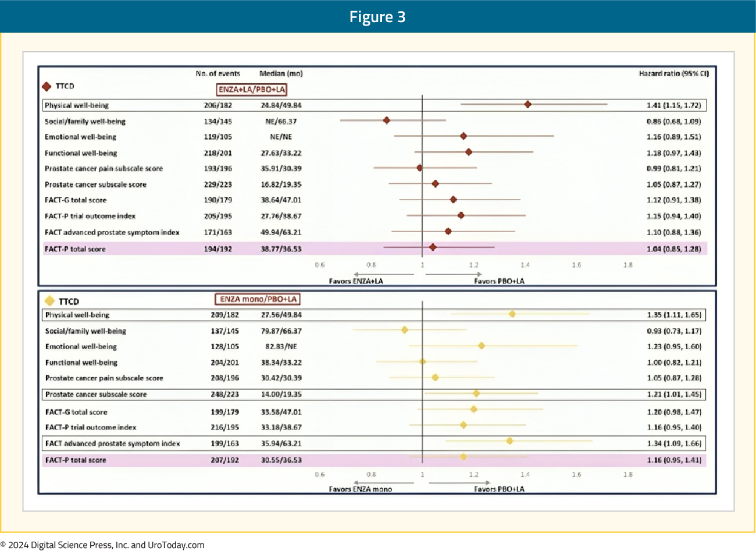
Task: Click the events value '248/223'
Action: tap(224, 394)
